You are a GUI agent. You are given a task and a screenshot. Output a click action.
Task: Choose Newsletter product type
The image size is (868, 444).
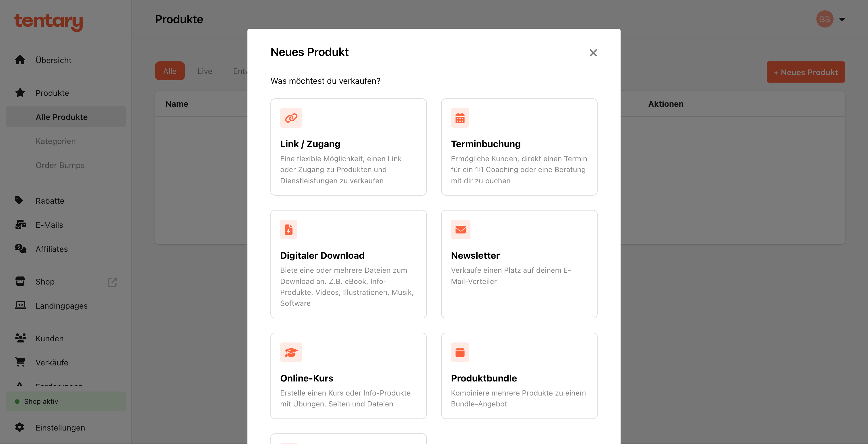point(519,264)
